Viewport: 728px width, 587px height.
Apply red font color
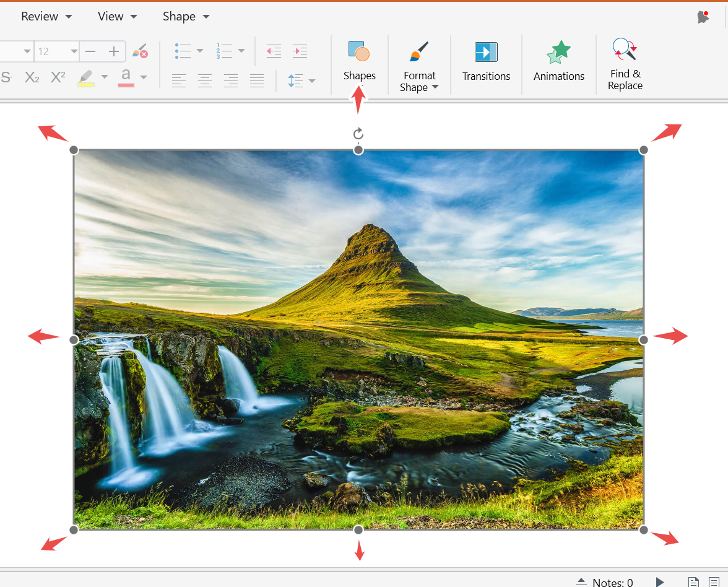point(126,78)
